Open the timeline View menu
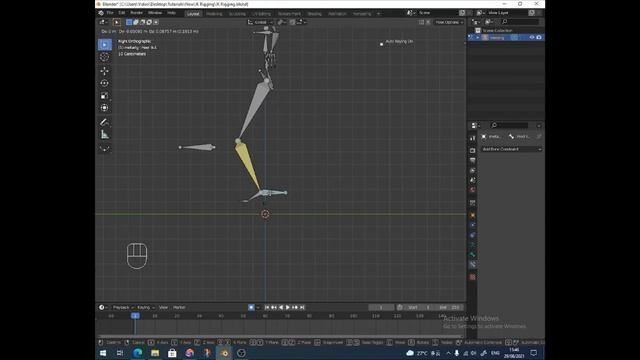Viewport: 640px width, 360px height. (x=163, y=307)
